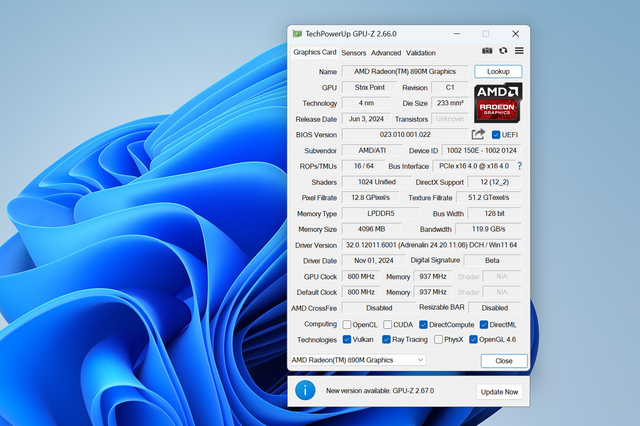Toggle the Vulkan checkbox
Screen dimensions: 640x426
coord(347,339)
